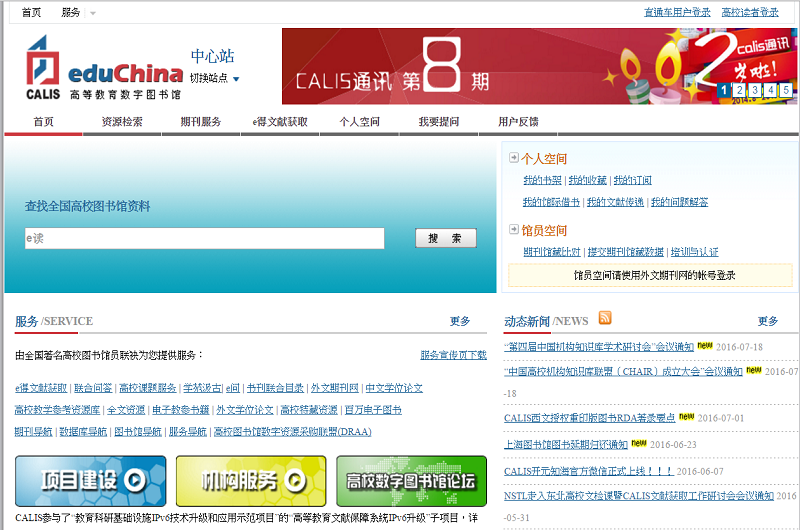Open the 百万电子图书 link
This screenshot has height=530, width=800.
373,410
